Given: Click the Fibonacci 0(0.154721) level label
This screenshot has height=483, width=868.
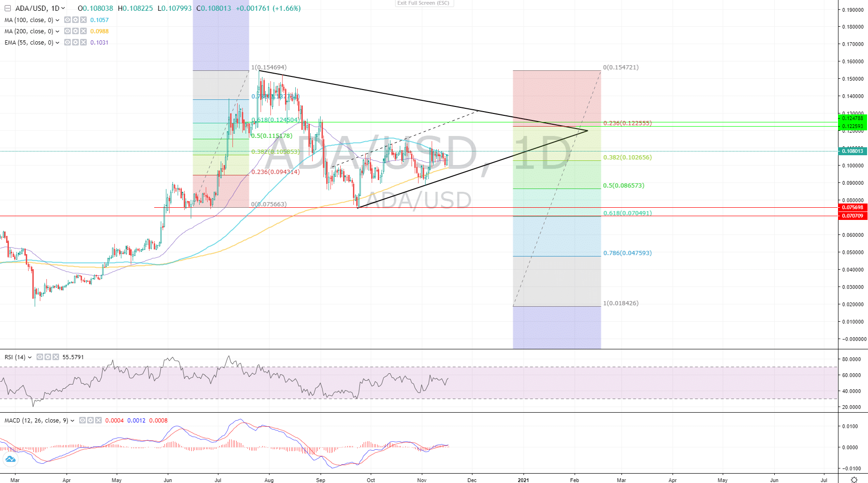Looking at the screenshot, I should (621, 68).
